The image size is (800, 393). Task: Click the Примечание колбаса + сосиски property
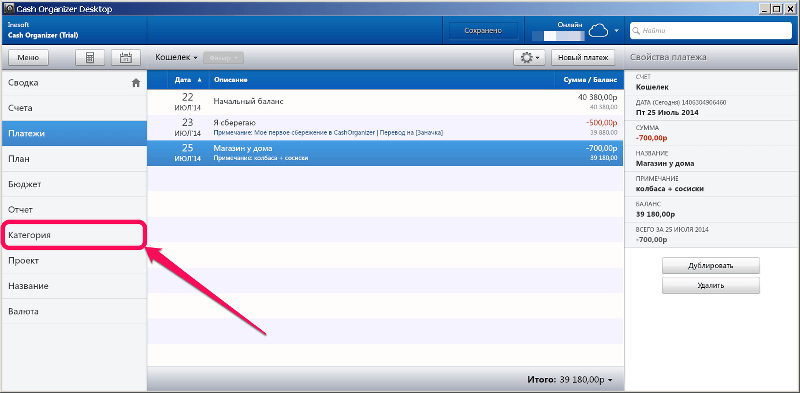click(712, 184)
